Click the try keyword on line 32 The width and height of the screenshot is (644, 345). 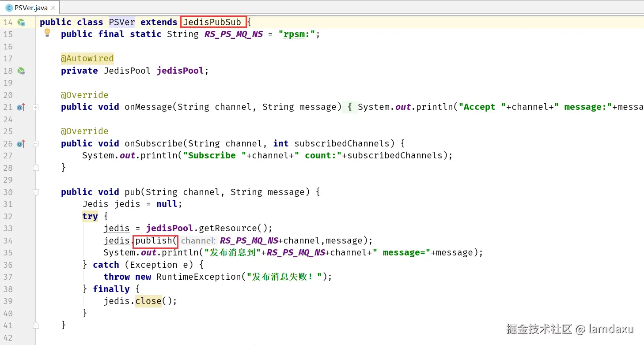[90, 216]
